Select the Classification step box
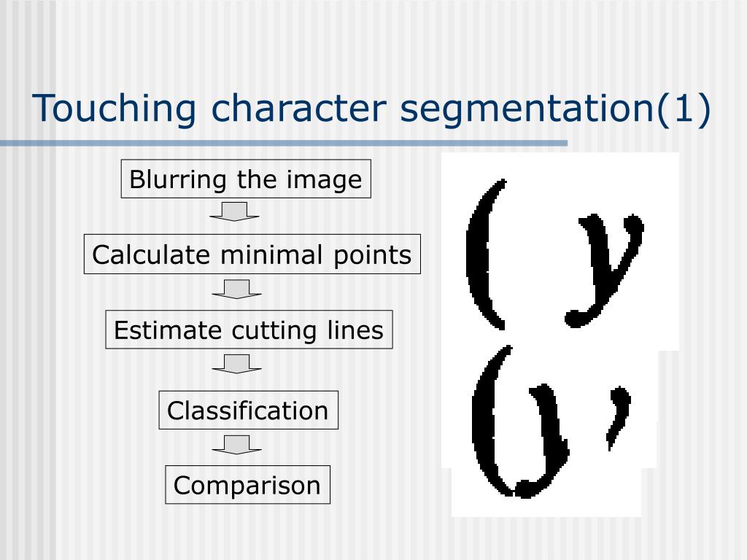Viewport: 747px width, 560px height. [248, 410]
